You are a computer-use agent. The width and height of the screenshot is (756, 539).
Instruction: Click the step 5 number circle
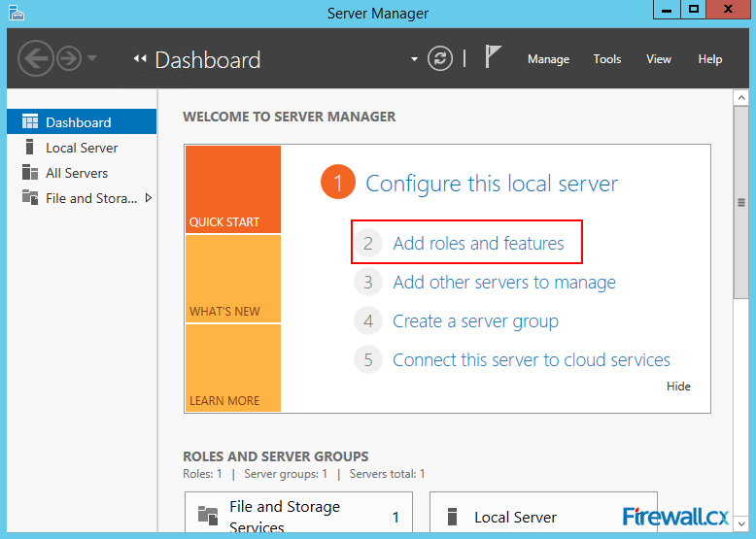click(x=368, y=359)
